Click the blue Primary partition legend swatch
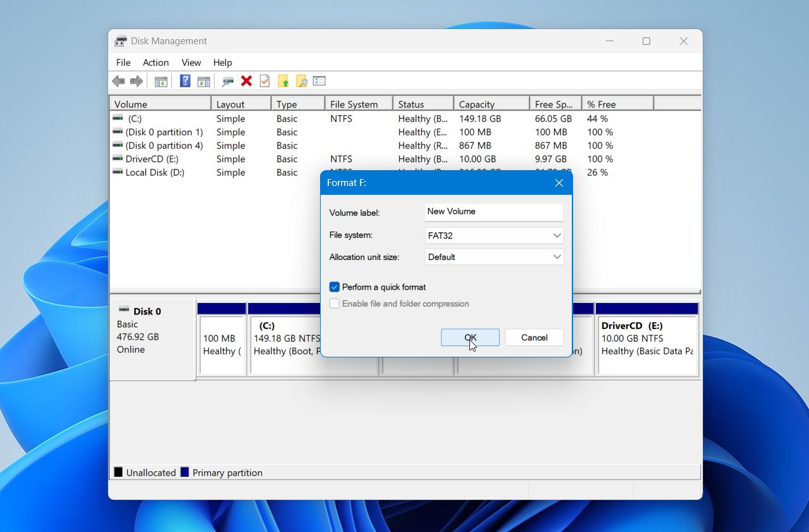Screen dimensions: 809x532 [x=185, y=472]
